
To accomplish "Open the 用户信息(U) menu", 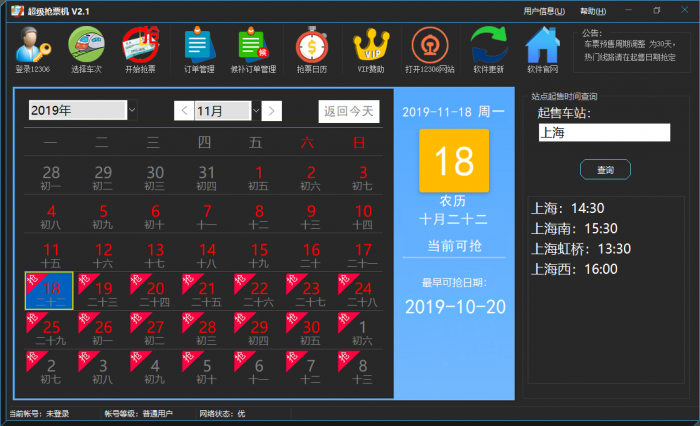I will (543, 11).
